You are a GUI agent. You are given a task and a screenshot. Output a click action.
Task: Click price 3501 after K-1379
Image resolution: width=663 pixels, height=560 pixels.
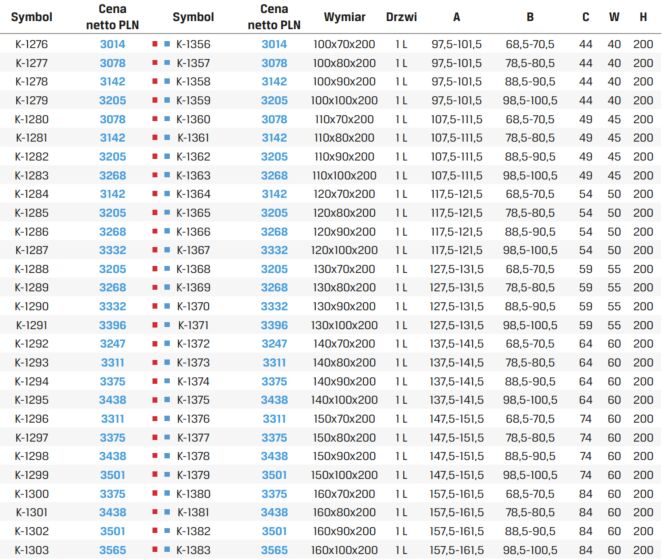274,475
